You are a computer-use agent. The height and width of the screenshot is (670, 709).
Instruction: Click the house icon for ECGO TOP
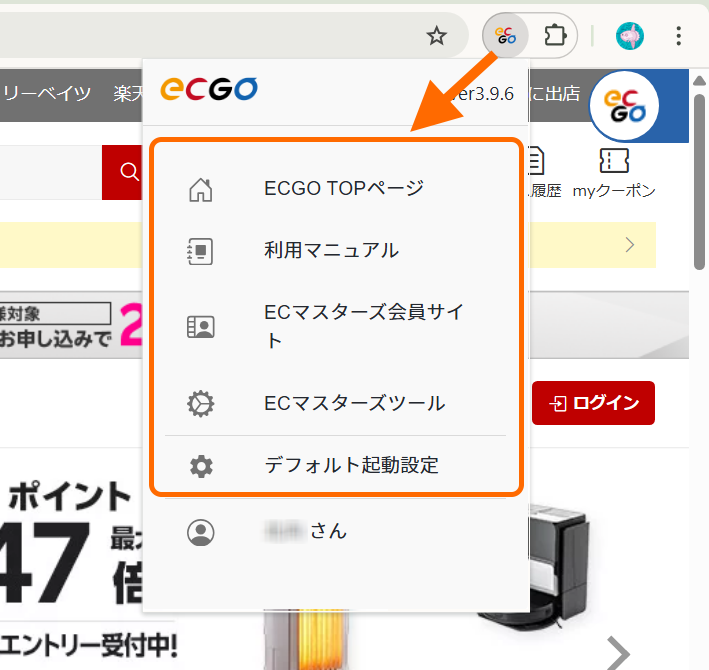click(201, 189)
